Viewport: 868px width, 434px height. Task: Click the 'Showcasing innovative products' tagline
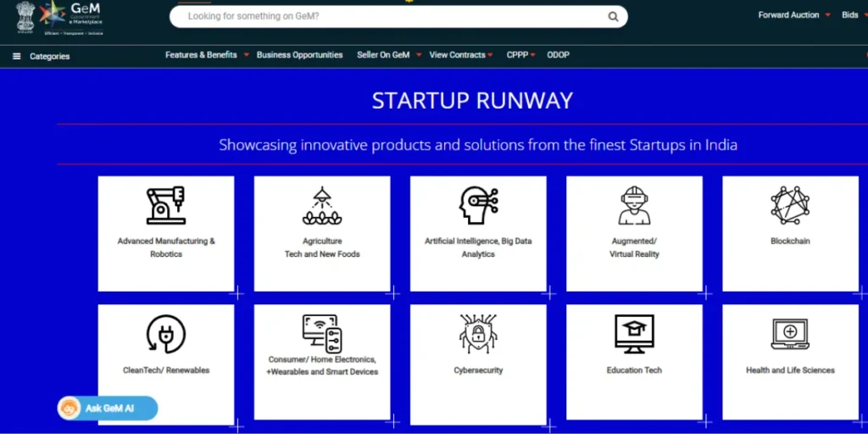point(478,145)
